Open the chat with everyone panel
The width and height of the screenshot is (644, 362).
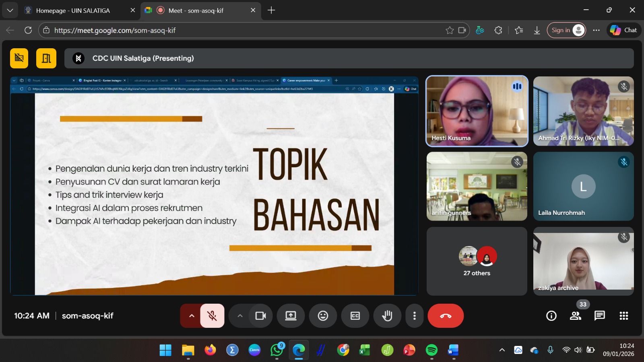pyautogui.click(x=600, y=316)
